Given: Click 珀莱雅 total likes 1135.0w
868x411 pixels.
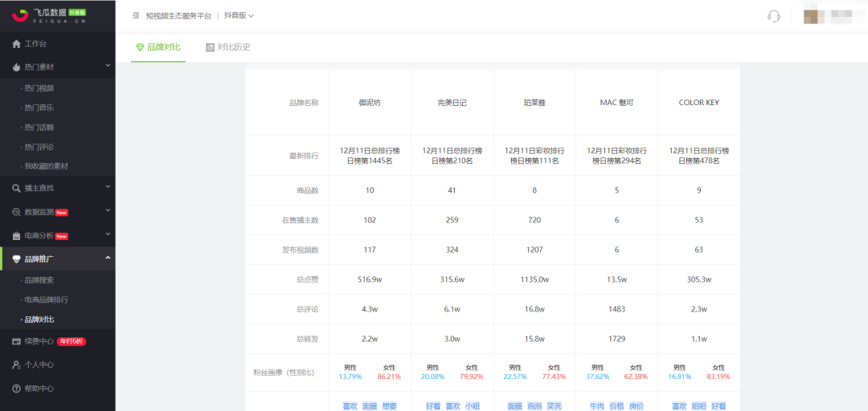Looking at the screenshot, I should [534, 279].
